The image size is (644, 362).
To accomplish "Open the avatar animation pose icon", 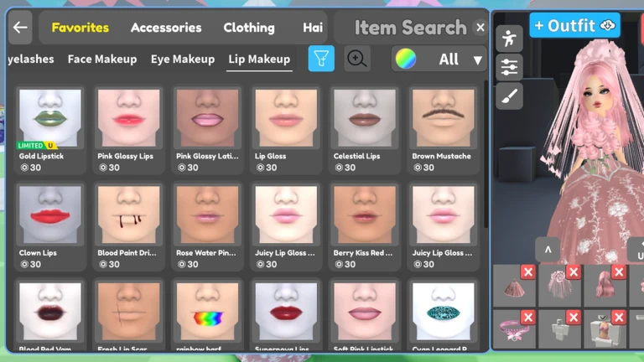I will [x=509, y=39].
